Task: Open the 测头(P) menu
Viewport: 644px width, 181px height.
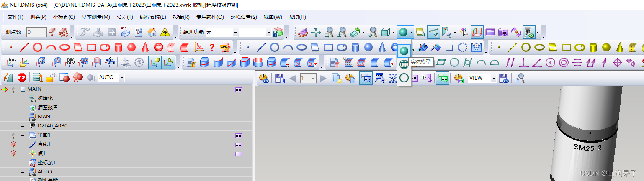Action: 38,17
